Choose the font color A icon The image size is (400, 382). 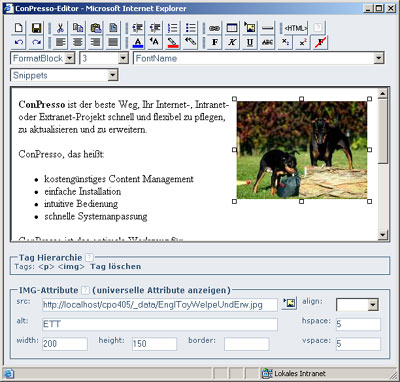tap(138, 42)
